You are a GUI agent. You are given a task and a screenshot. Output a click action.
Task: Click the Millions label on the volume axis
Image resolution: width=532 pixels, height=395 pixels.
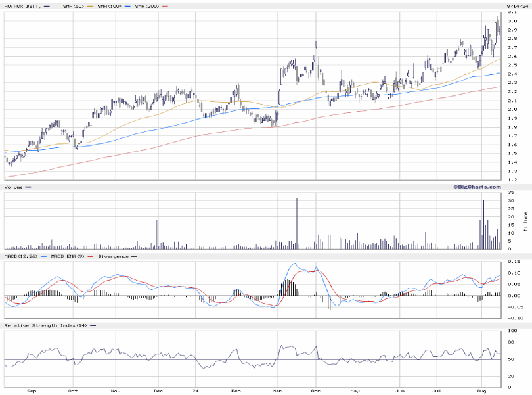point(525,221)
